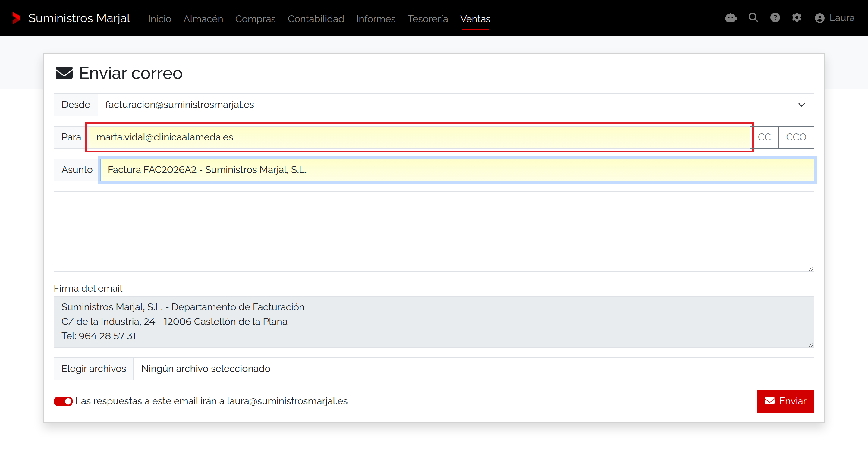Send the email with Enviar button
The image size is (868, 452).
[785, 401]
